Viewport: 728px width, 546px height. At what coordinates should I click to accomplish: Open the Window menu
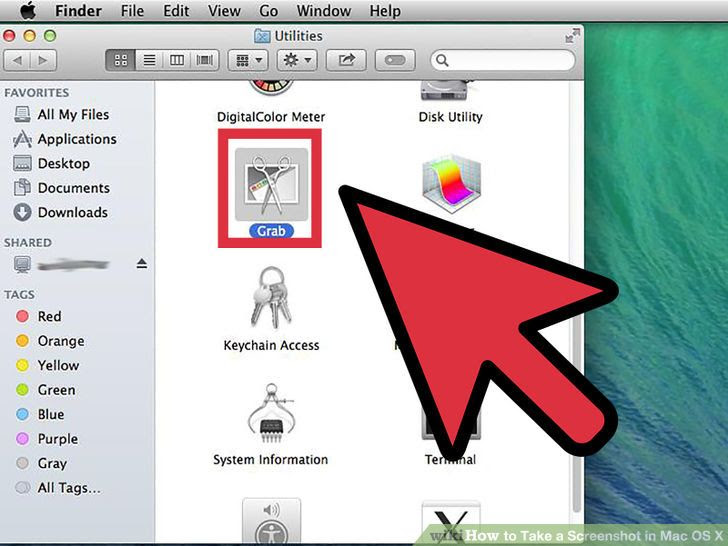[x=324, y=11]
